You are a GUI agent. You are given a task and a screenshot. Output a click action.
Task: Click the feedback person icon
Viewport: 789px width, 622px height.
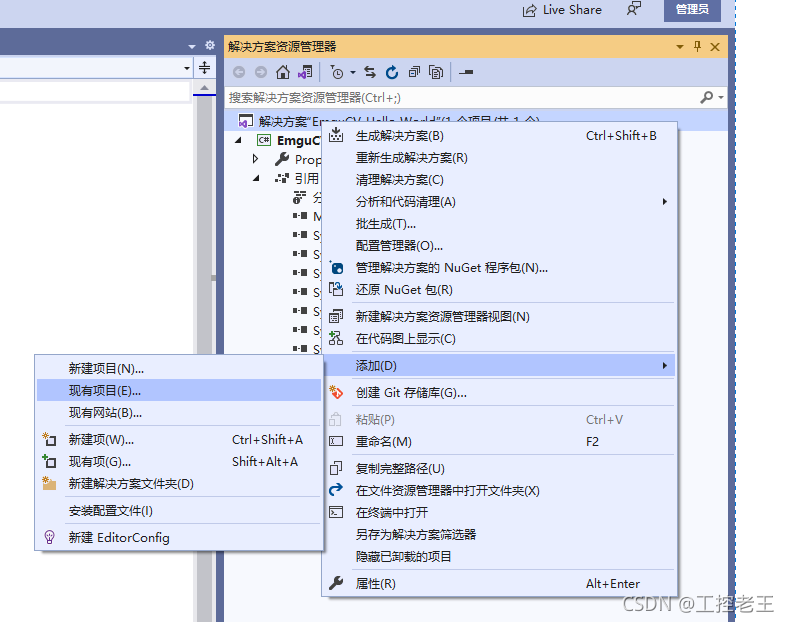click(x=634, y=9)
